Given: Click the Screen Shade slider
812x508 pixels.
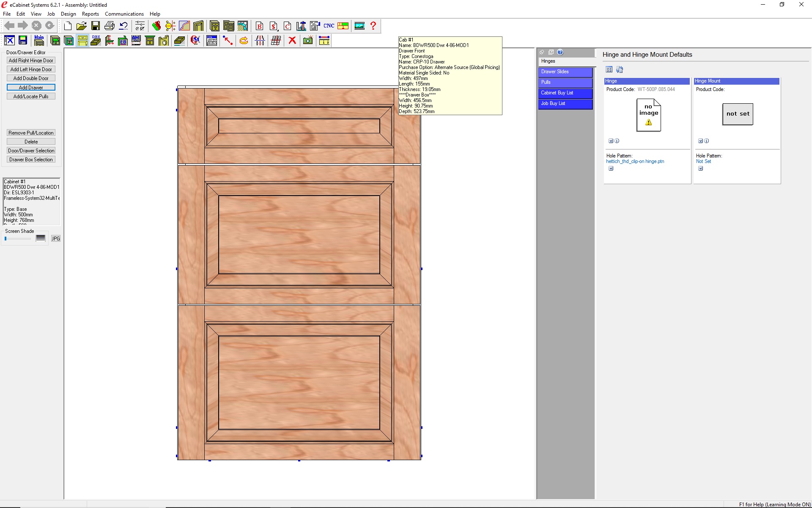Looking at the screenshot, I should tap(17, 239).
